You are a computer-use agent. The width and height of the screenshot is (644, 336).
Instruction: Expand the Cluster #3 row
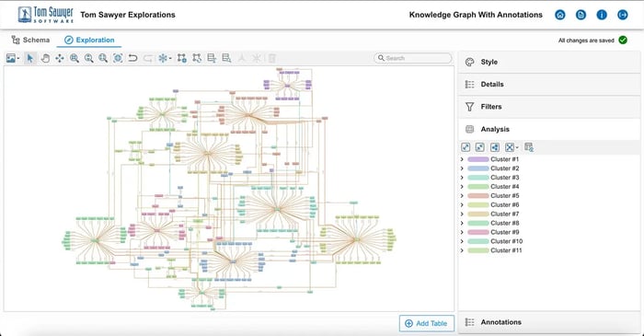[462, 178]
